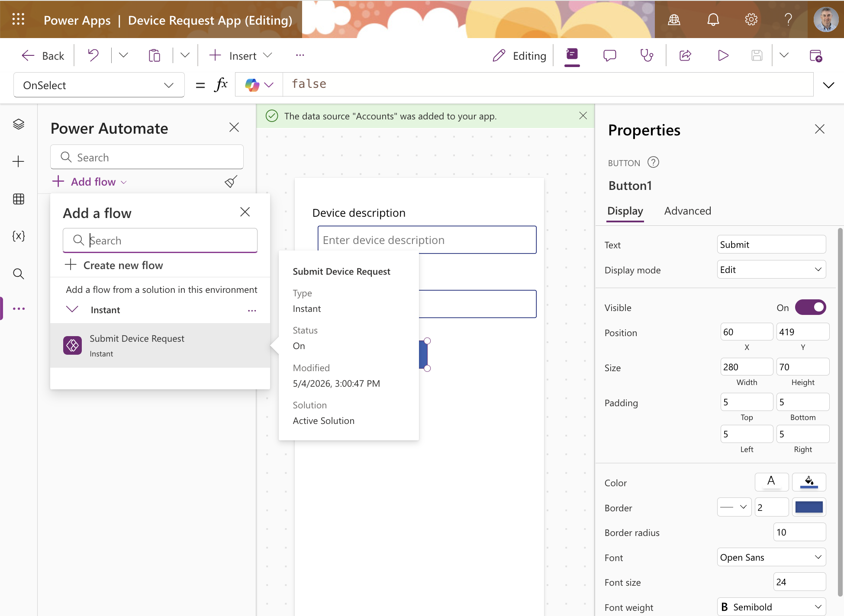Image resolution: width=844 pixels, height=616 pixels.
Task: Switch to the Display tab
Action: tap(625, 211)
